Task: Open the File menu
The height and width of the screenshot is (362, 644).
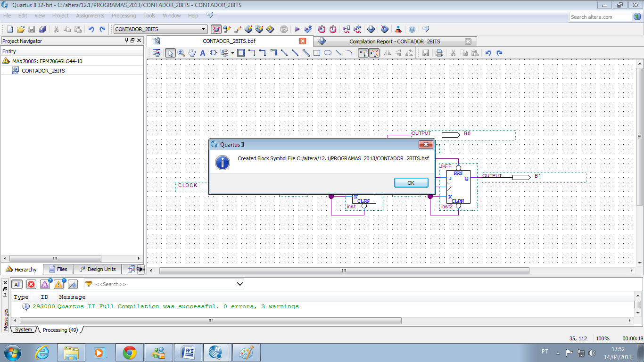Action: click(7, 16)
